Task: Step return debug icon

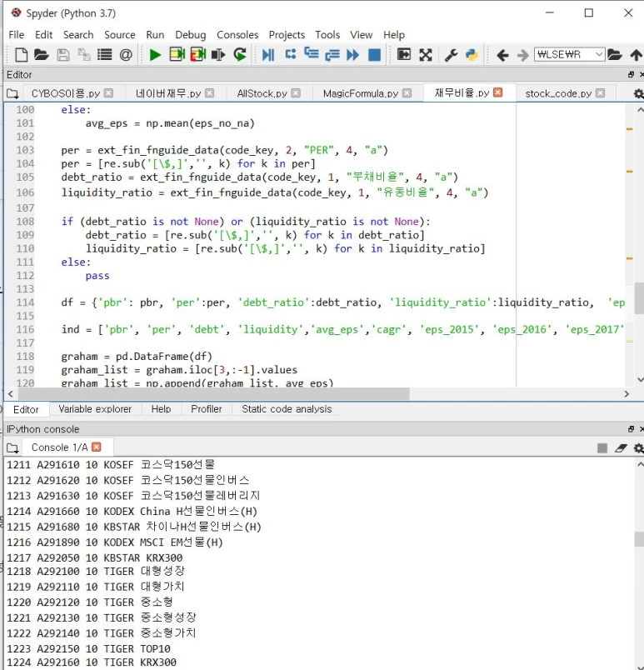Action: [x=332, y=55]
